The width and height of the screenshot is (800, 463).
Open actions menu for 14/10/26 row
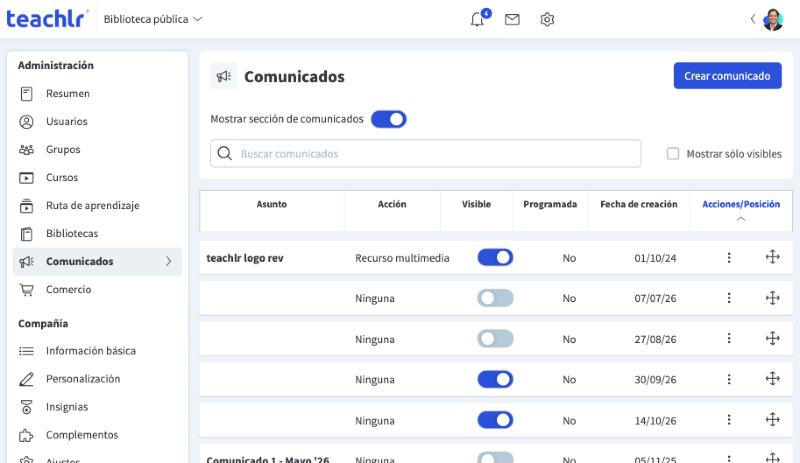[x=729, y=420]
